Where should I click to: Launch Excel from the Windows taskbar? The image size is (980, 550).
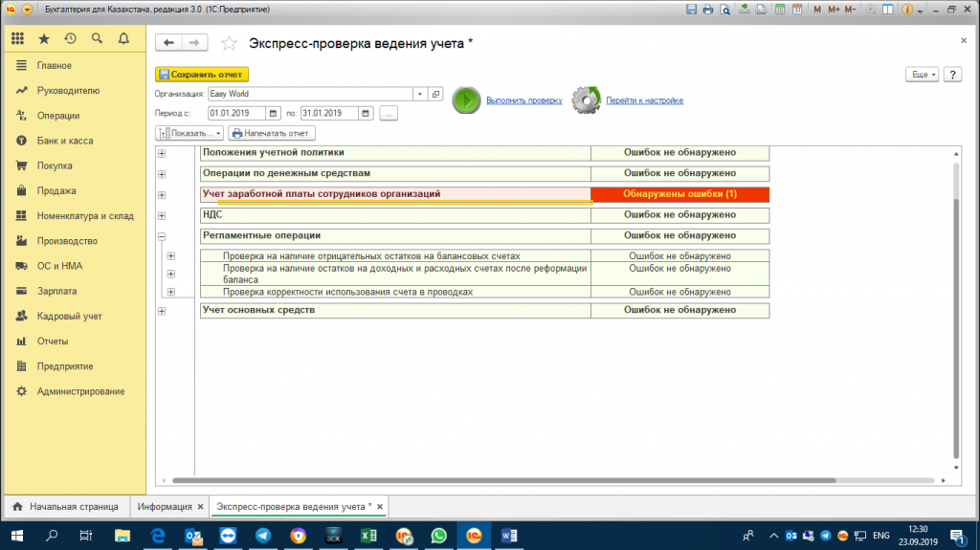point(368,536)
